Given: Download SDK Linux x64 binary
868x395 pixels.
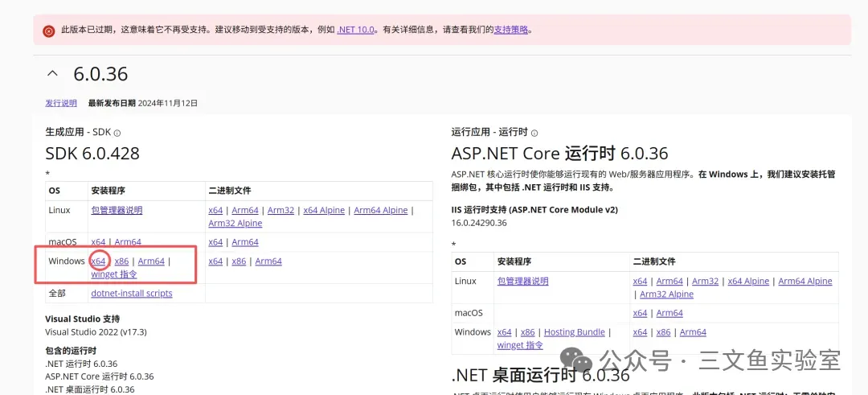Looking at the screenshot, I should pyautogui.click(x=215, y=210).
